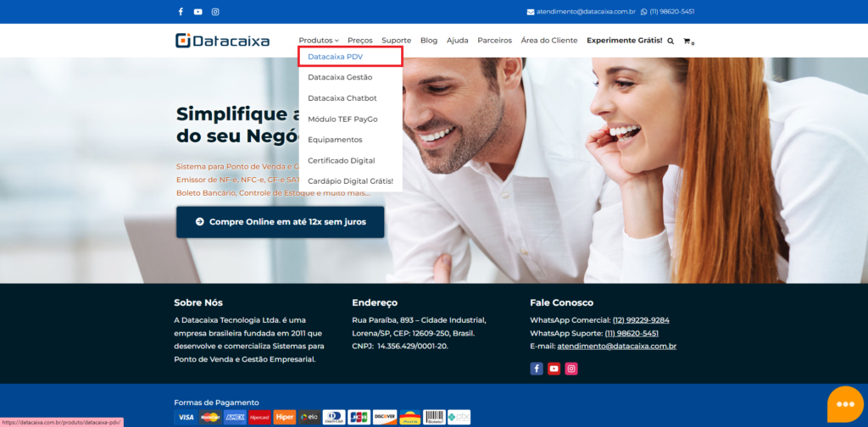Click the Visa payment icon
868x427 pixels.
coord(186,417)
